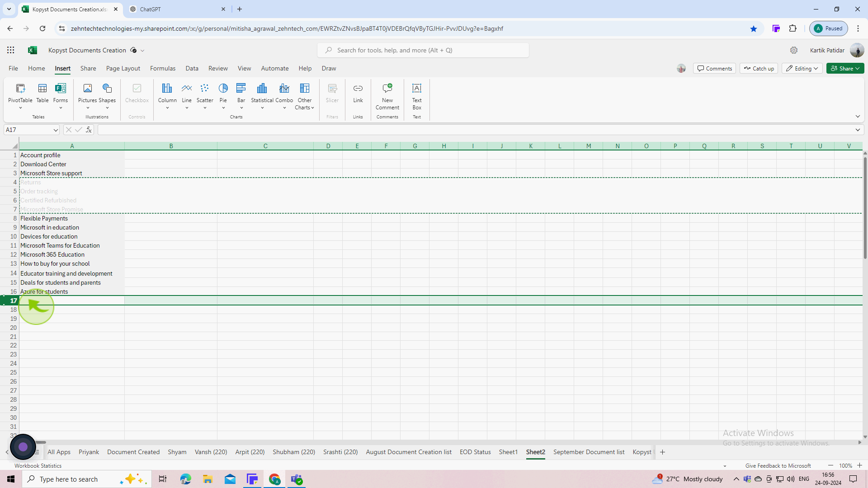The height and width of the screenshot is (488, 868).
Task: Switch to September Document list sheet
Action: click(589, 452)
